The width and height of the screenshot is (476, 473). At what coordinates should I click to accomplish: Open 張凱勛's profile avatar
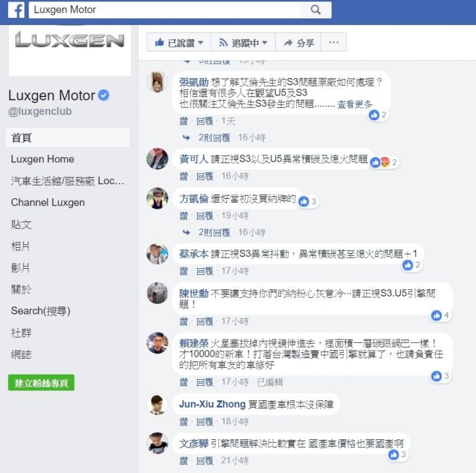157,82
